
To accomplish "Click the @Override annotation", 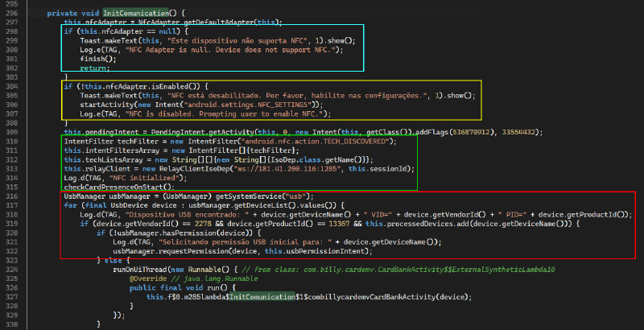I will coord(147,278).
